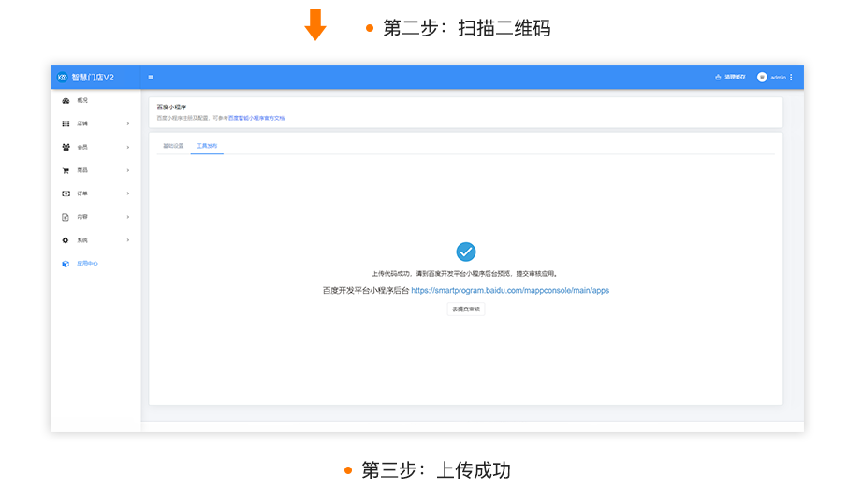
Task: Open the 订单 orders icon
Action: [66, 194]
